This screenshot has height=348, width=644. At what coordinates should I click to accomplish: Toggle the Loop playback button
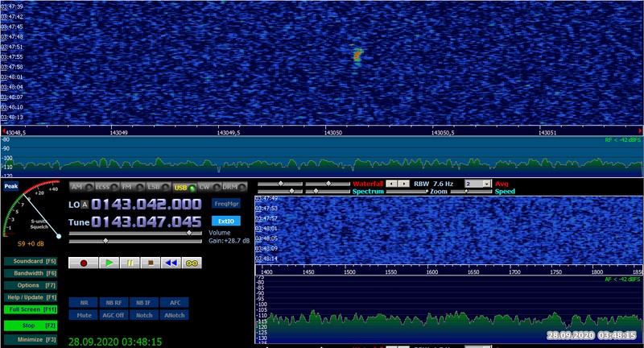(192, 263)
